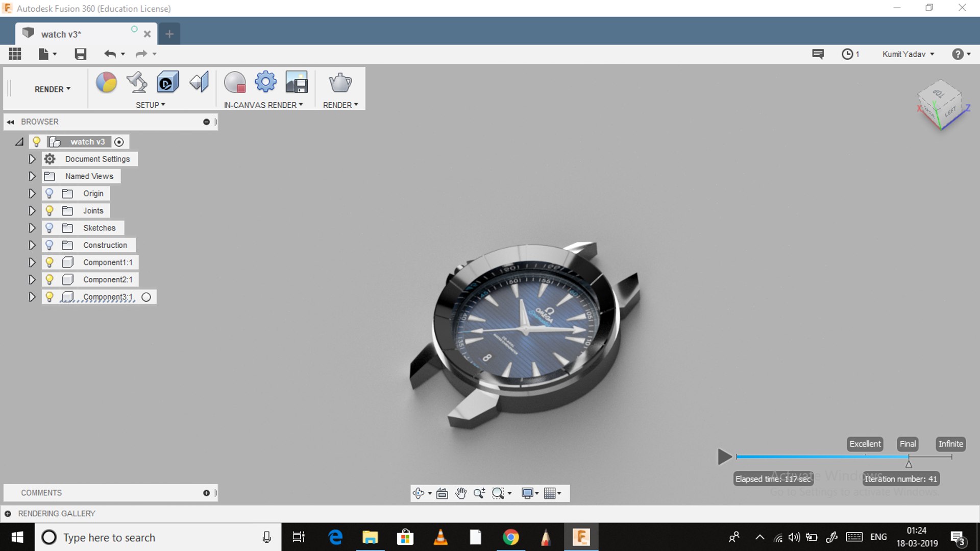Set render quality to Infinite
Image resolution: width=980 pixels, height=551 pixels.
[950, 444]
